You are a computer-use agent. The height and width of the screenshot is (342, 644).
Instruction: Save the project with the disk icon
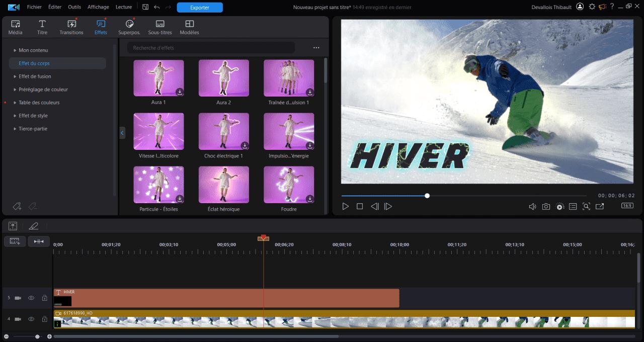(145, 7)
